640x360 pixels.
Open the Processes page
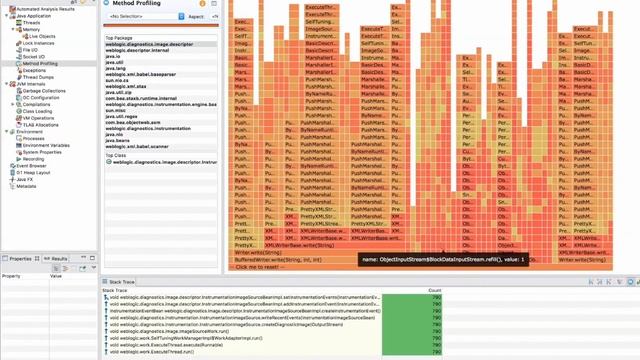pyautogui.click(x=33, y=138)
